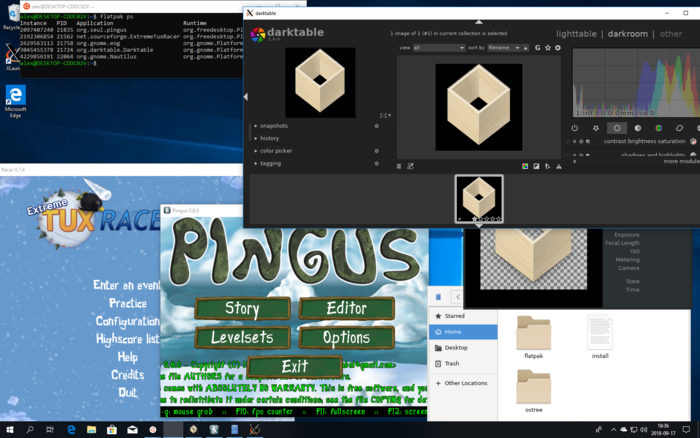Show active modules power icon
This screenshot has width=700, height=438.
575,128
